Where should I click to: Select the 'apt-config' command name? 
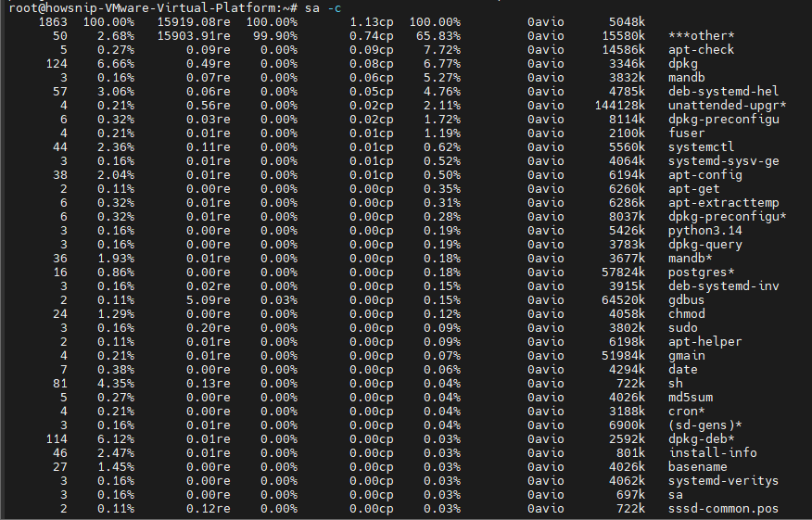click(x=704, y=175)
